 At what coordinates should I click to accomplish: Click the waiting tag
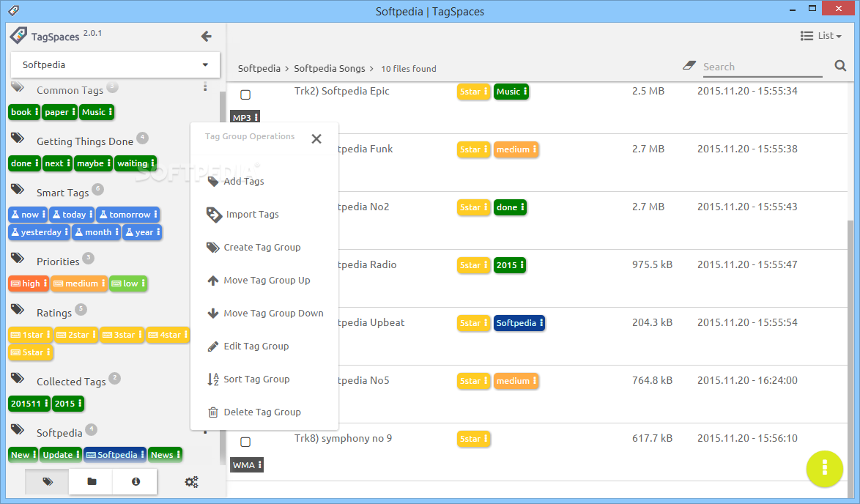(136, 163)
